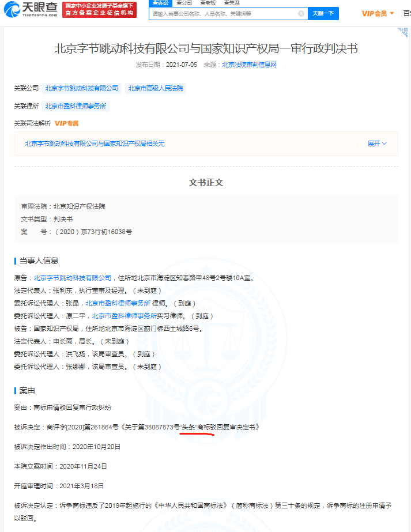The image size is (411, 532).
Task: Click case number (2020)京73行初16038号
Action: [93, 232]
